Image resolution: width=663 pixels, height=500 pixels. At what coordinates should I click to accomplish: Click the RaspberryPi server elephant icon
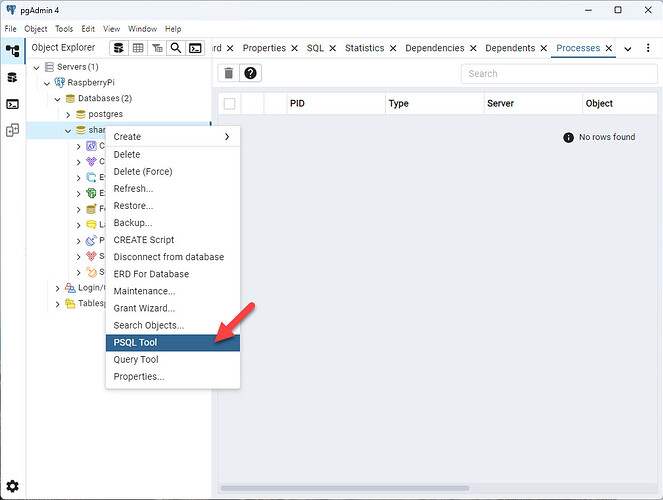[x=60, y=82]
